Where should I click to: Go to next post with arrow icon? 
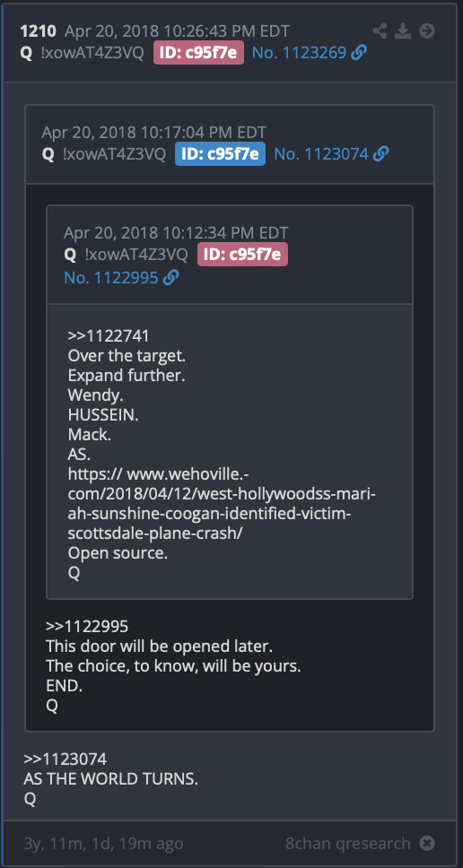tap(426, 30)
